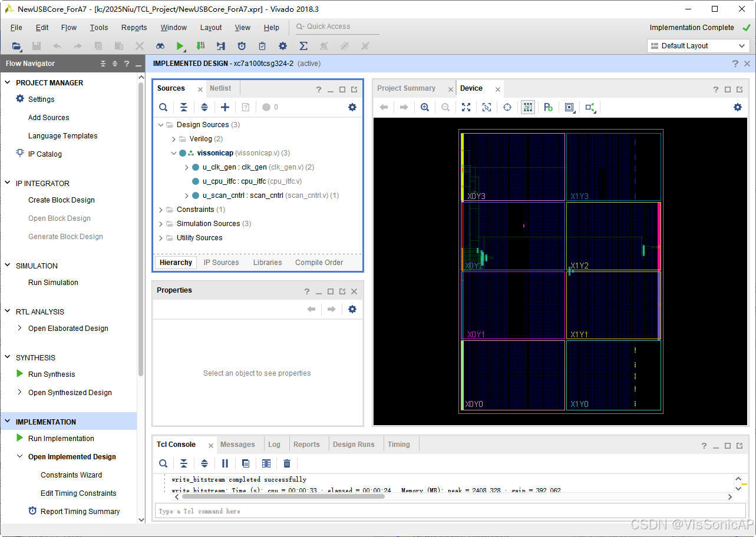Toggle column selection mode in Tcl Console

pos(266,463)
